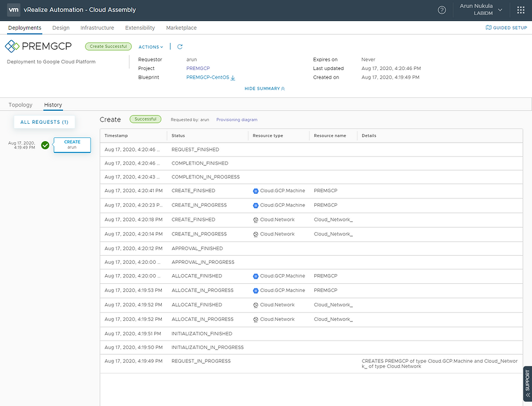The image size is (532, 406).
Task: Open the Extensibility tab
Action: [140, 28]
